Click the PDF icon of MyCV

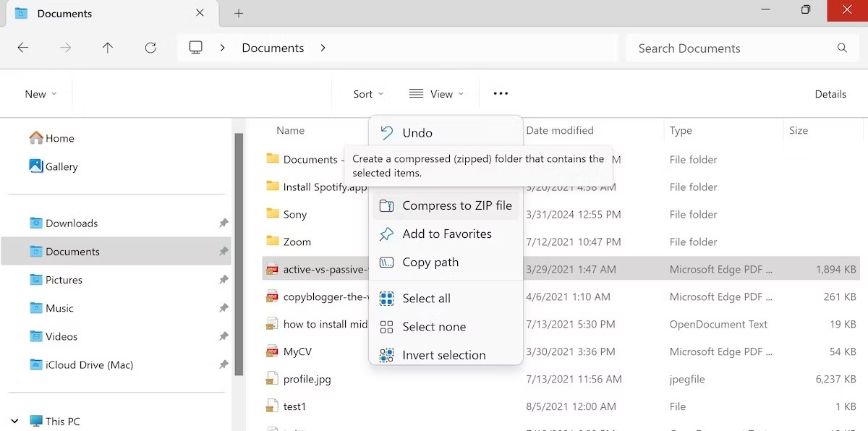pos(272,351)
